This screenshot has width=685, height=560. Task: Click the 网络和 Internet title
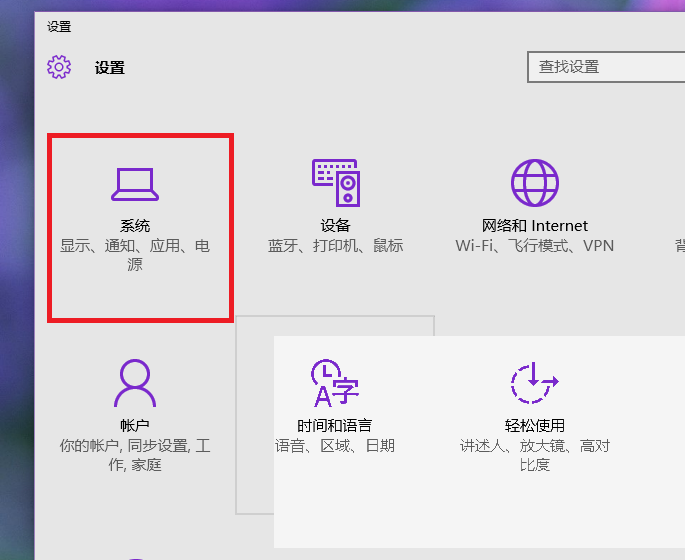coord(535,225)
